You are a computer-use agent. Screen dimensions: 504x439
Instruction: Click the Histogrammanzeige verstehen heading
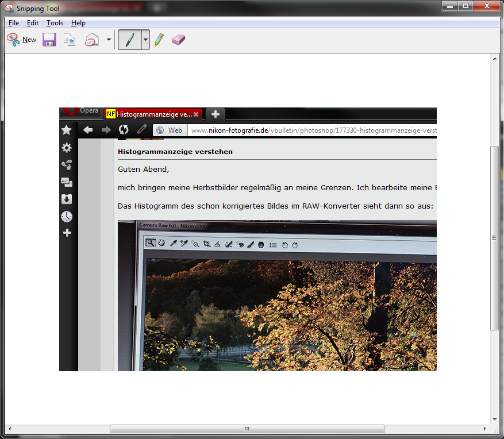(175, 152)
